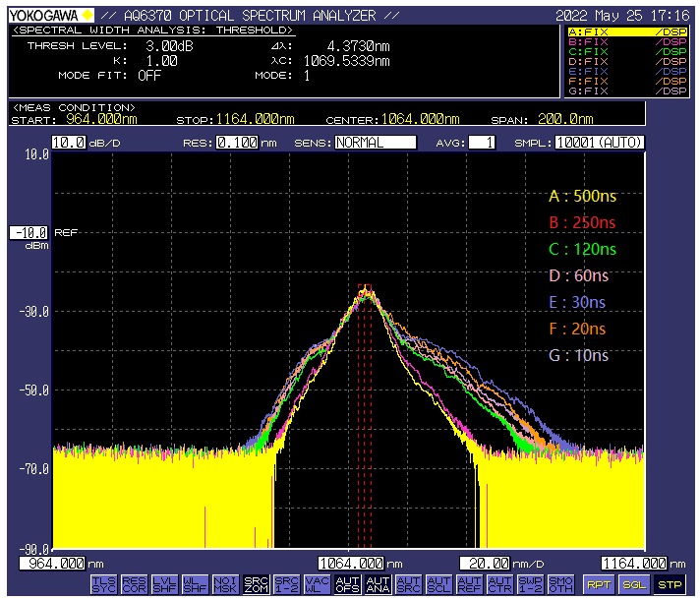The image size is (700, 601).
Task: Toggle the AUT CTR auto center indicator
Action: click(x=499, y=583)
